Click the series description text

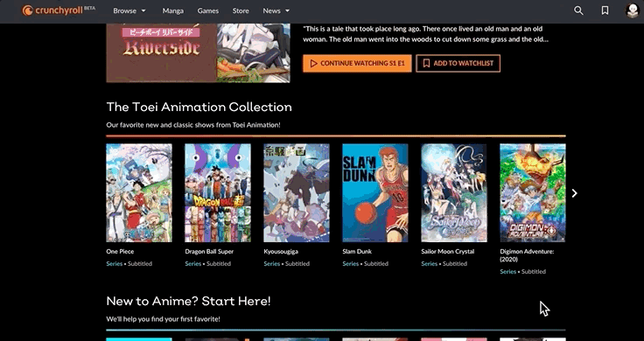coord(426,34)
